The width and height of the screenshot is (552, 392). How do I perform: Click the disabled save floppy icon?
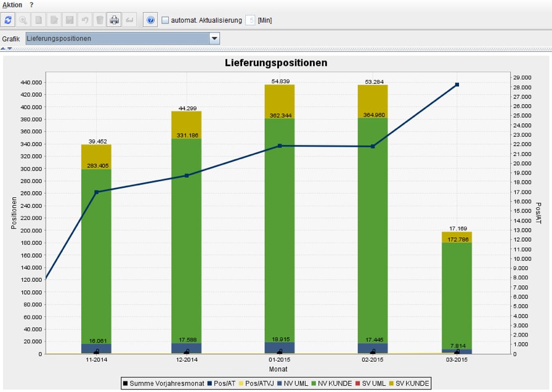[70, 20]
